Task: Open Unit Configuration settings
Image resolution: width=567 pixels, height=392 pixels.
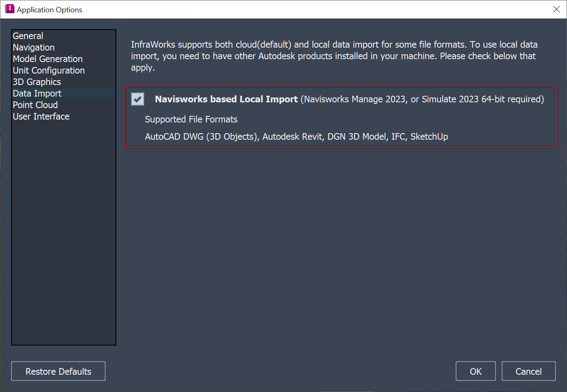Action: pos(48,70)
